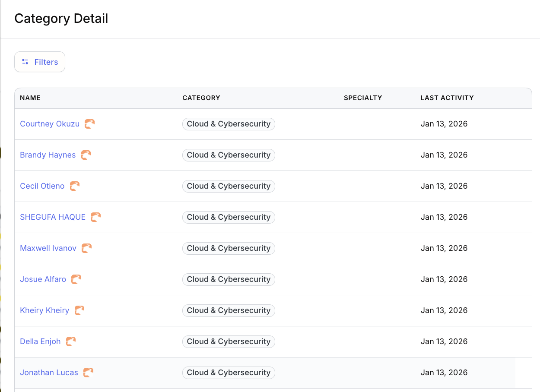Click the LAST ACTIVITY column header
Viewport: 540px width, 392px height.
pyautogui.click(x=447, y=98)
